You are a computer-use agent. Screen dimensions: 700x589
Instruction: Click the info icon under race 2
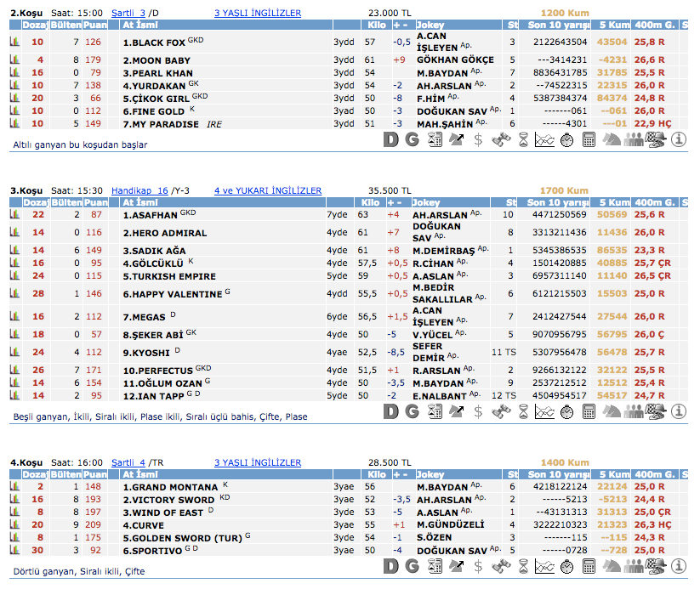coord(679,140)
